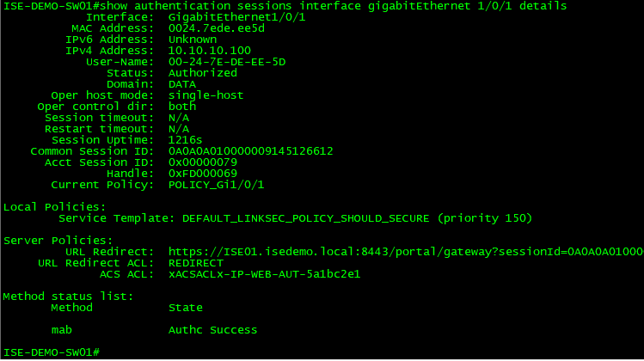Click the GigabitEthernet1/0/1 interface value
Screen dimensions: 644x361
237,17
